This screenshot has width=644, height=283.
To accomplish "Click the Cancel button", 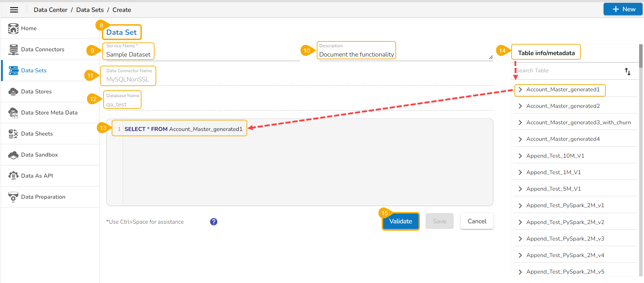I will (x=477, y=221).
